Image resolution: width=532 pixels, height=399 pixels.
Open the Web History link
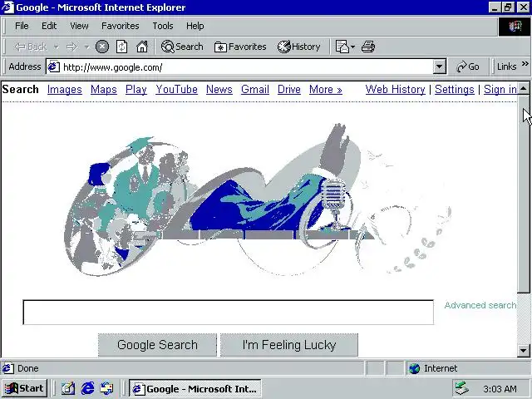point(396,89)
